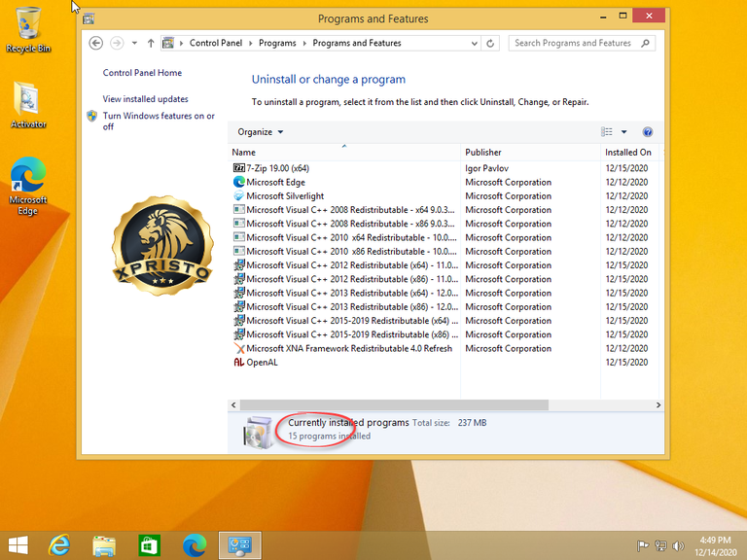Go up one level arrow
Image resolution: width=747 pixels, height=560 pixels.
[x=151, y=43]
